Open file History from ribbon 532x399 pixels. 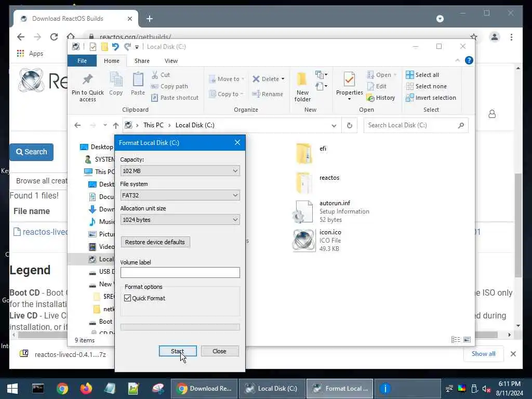pos(381,98)
